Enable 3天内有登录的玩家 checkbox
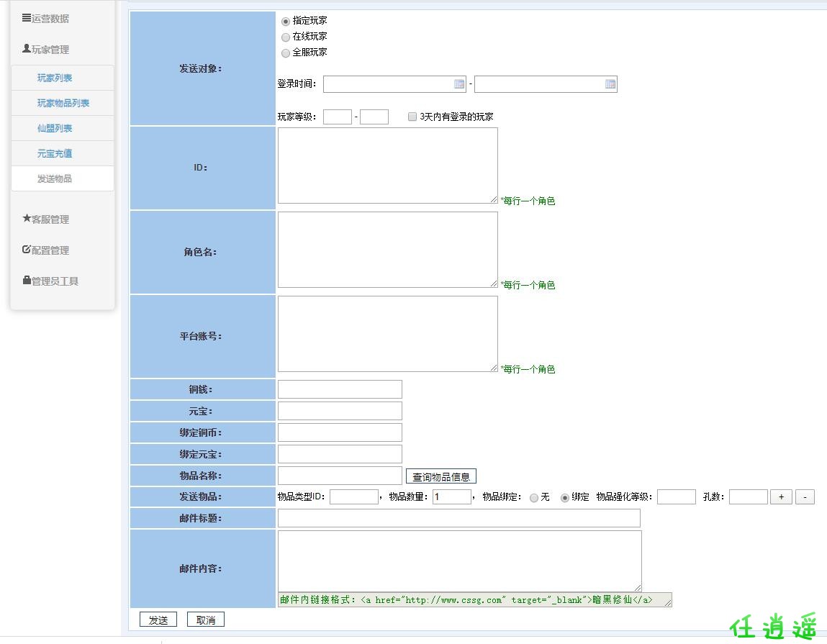This screenshot has height=644, width=827. coord(412,117)
